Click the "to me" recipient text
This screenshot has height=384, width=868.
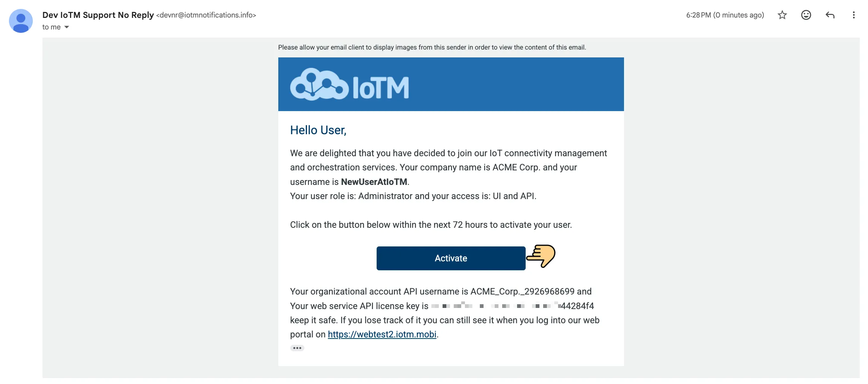(51, 27)
